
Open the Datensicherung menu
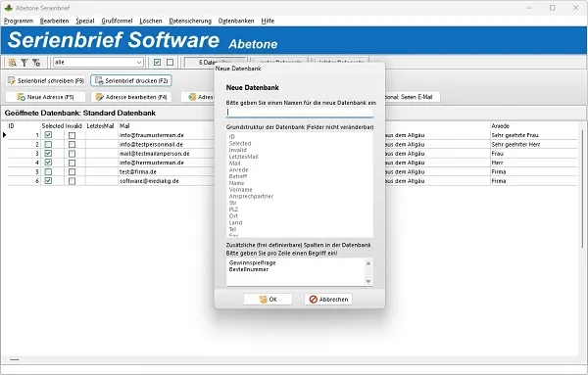pos(190,21)
